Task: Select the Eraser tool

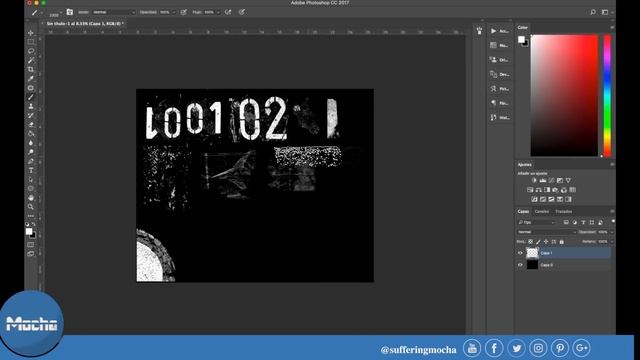Action: pos(31,124)
